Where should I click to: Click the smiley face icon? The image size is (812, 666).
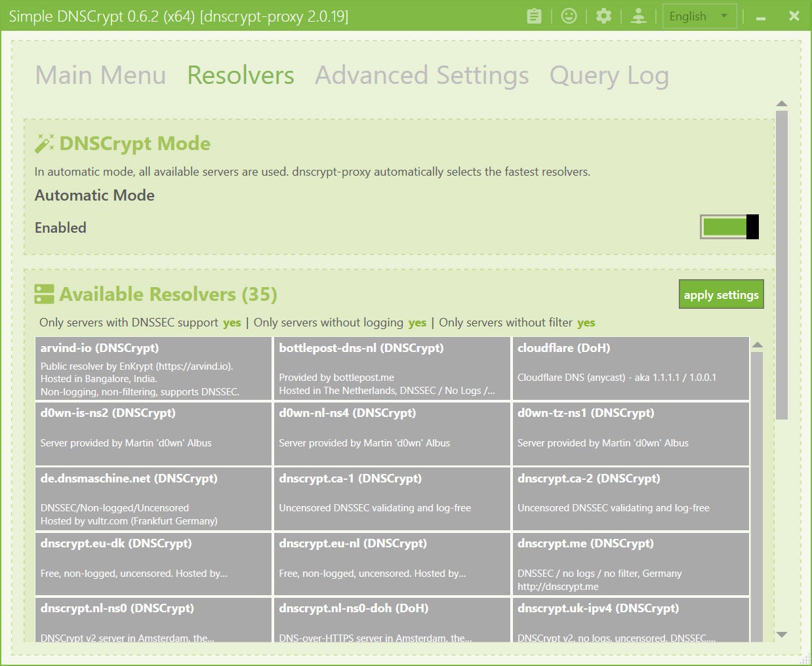coord(569,16)
